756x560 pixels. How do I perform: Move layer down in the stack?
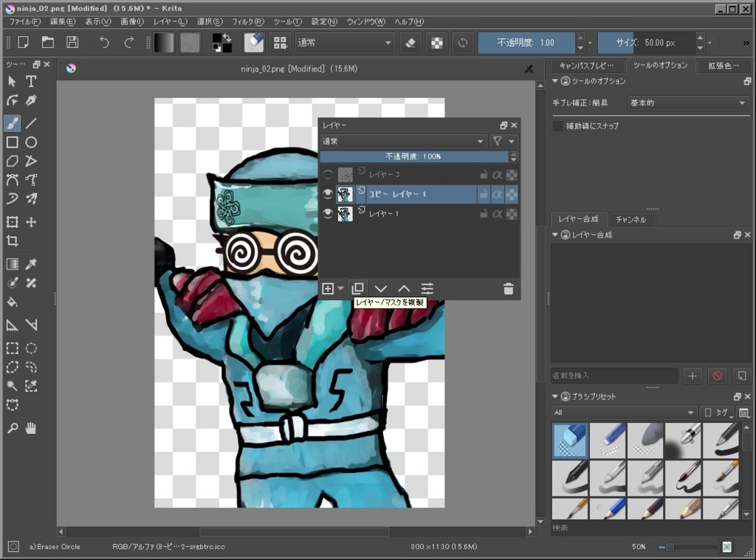[x=381, y=288]
